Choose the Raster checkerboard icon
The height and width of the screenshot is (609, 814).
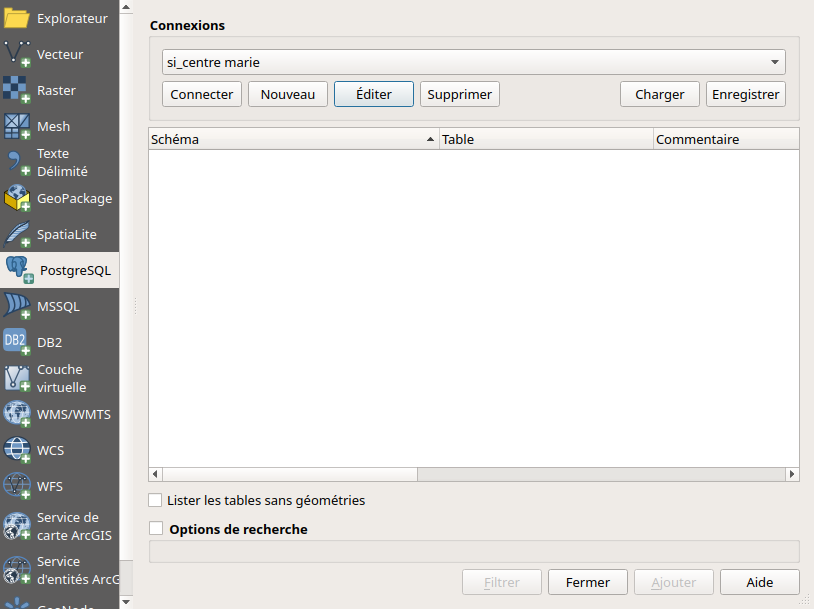click(18, 91)
